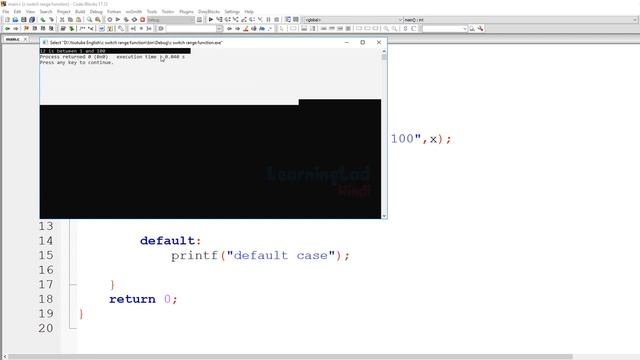
Task: Jump back with green left arrow
Action: 7,29
